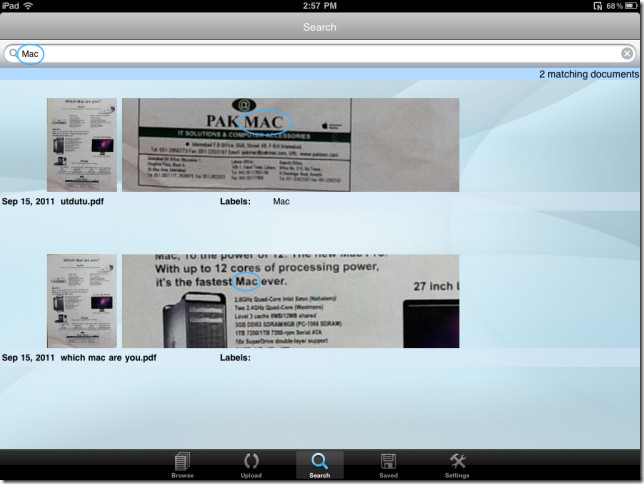Image resolution: width=644 pixels, height=484 pixels.
Task: Clear the search field with X button
Action: [x=627, y=53]
